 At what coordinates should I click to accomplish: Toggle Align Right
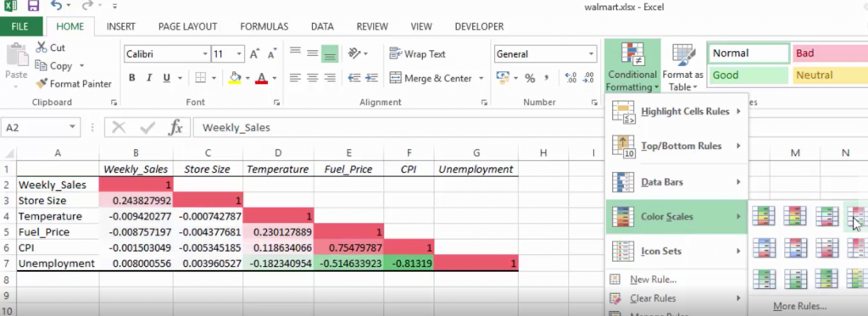click(330, 78)
